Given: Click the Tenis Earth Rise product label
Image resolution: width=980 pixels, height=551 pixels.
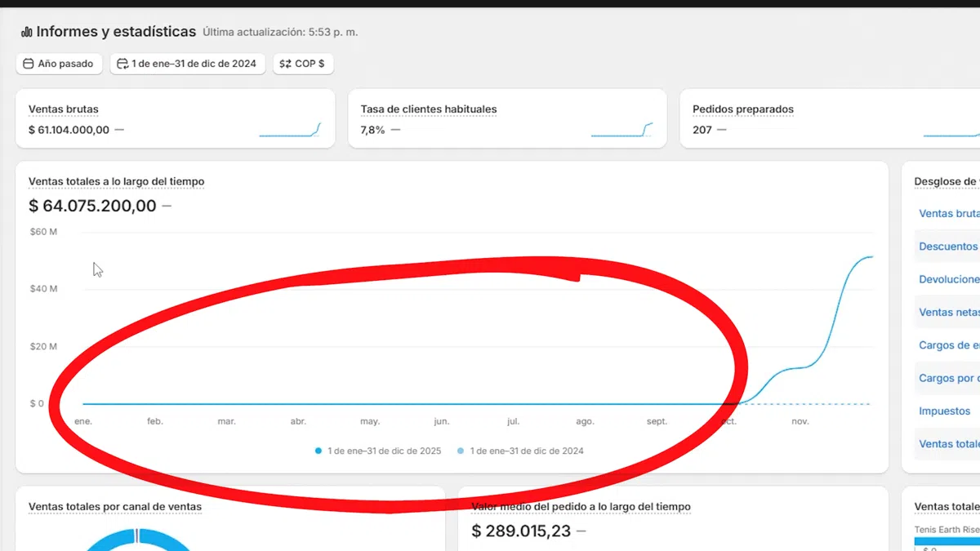Looking at the screenshot, I should click(947, 530).
